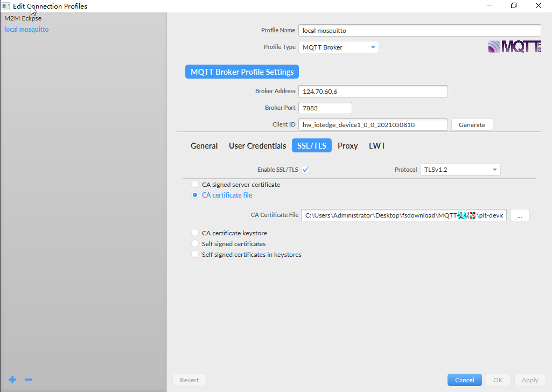Choose Self signed certificates option
Screen dimensions: 552x392
point(194,243)
